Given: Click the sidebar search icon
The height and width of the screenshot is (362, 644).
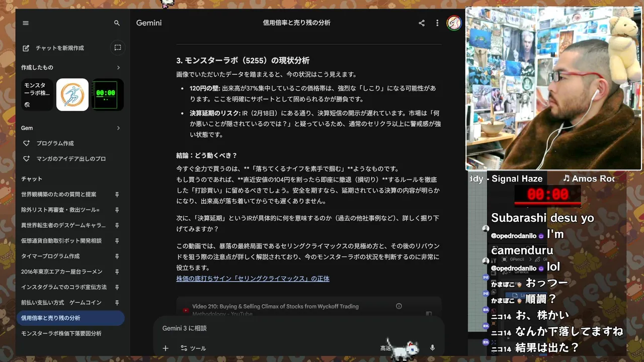Looking at the screenshot, I should click(x=117, y=23).
